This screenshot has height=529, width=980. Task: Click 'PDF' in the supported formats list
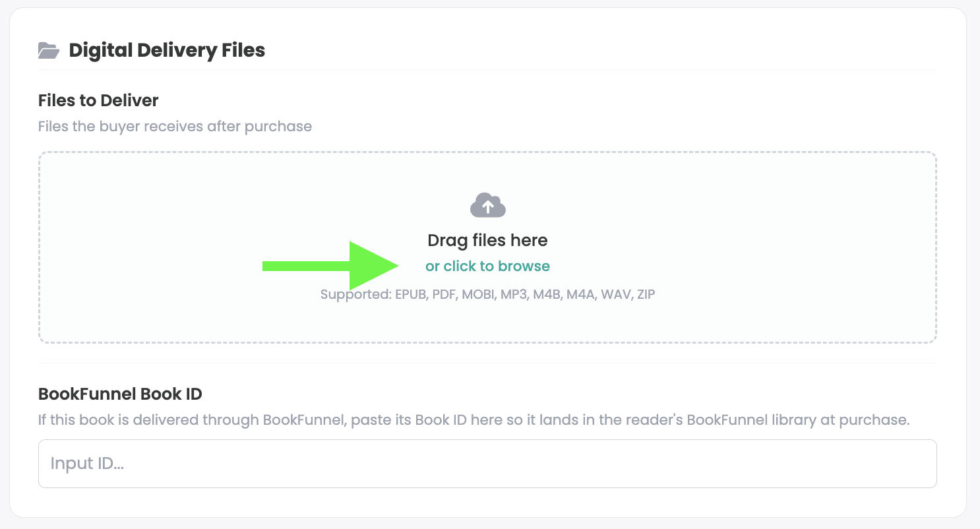[445, 294]
